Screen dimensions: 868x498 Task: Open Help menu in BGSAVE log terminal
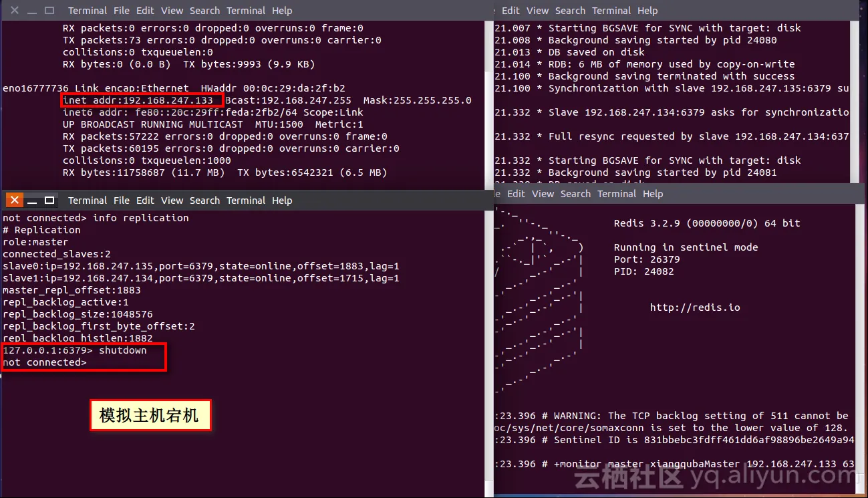pyautogui.click(x=647, y=11)
